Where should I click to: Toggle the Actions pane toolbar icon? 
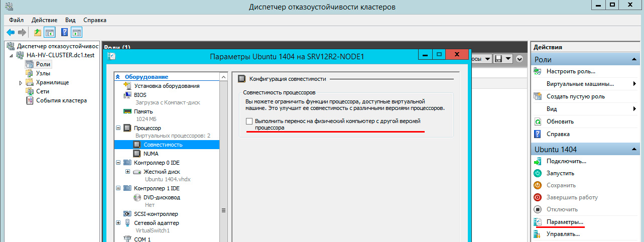77,33
